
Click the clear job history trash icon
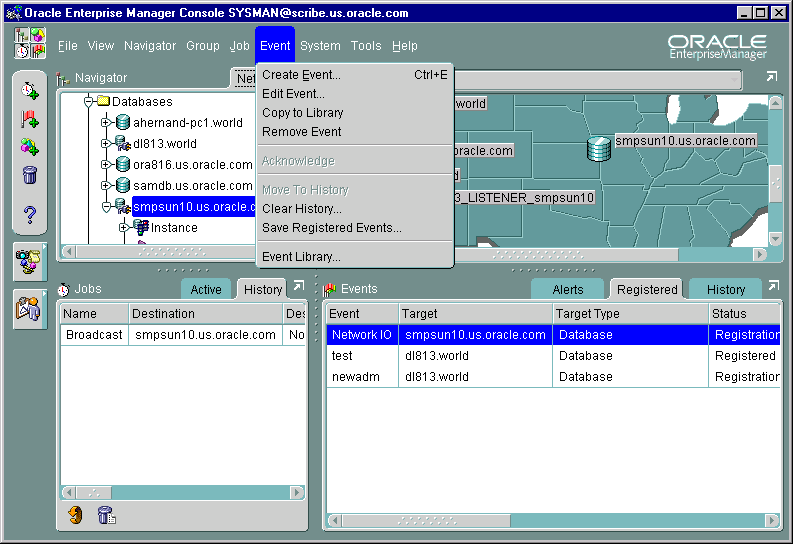[105, 515]
